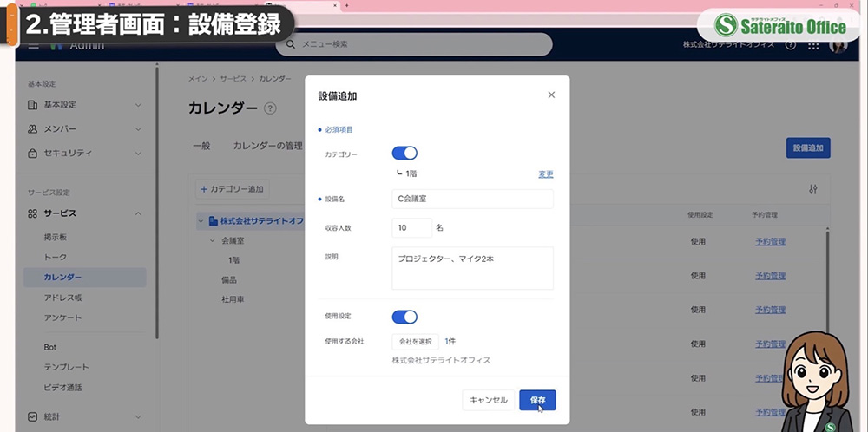The width and height of the screenshot is (868, 432).
Task: Collapse the 会議室 tree node arrow
Action: click(x=212, y=240)
